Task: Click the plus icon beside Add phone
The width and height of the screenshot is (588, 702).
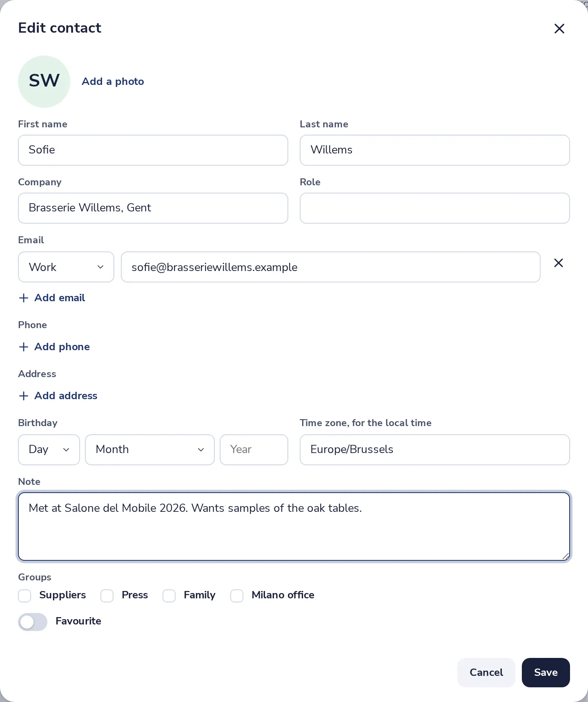Action: [x=24, y=347]
